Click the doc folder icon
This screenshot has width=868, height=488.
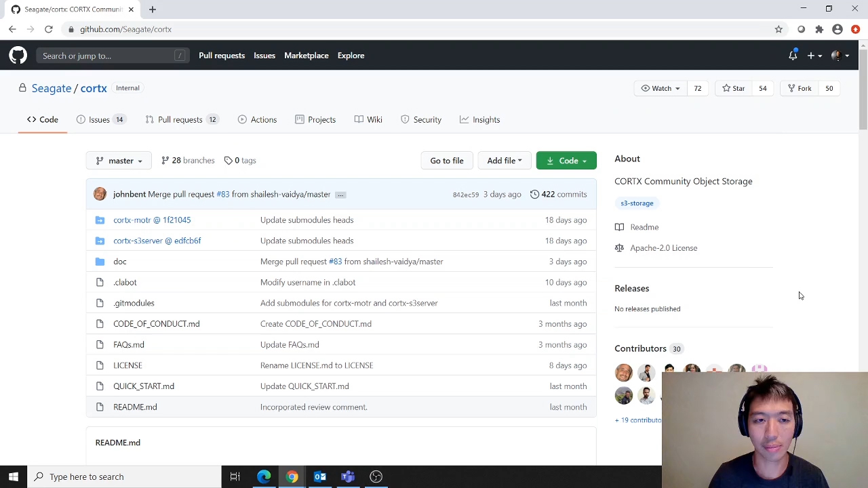[x=100, y=262]
